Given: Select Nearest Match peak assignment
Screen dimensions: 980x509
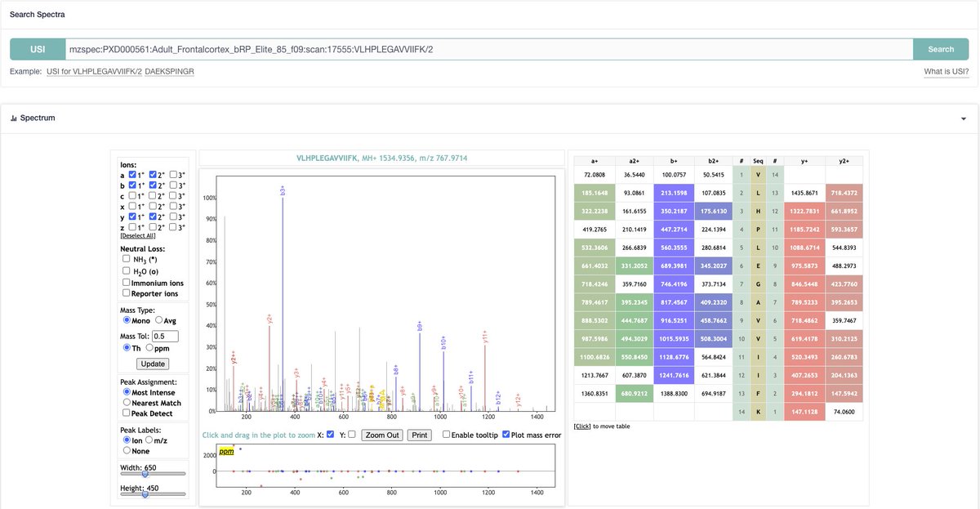Looking at the screenshot, I should [x=127, y=403].
